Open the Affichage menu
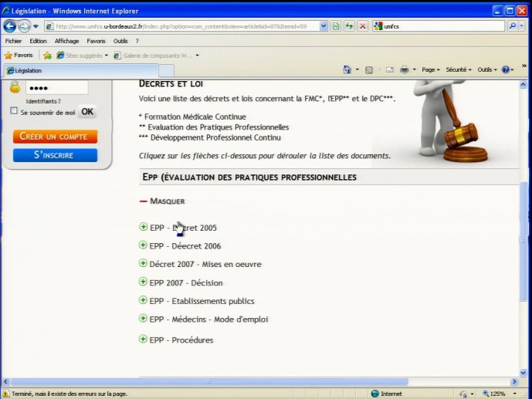 pos(66,41)
